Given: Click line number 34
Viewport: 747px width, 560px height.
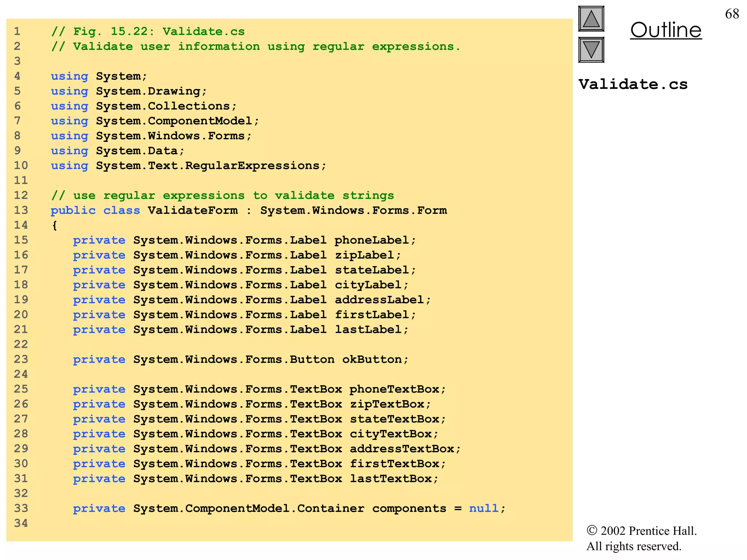Looking at the screenshot, I should [x=21, y=523].
